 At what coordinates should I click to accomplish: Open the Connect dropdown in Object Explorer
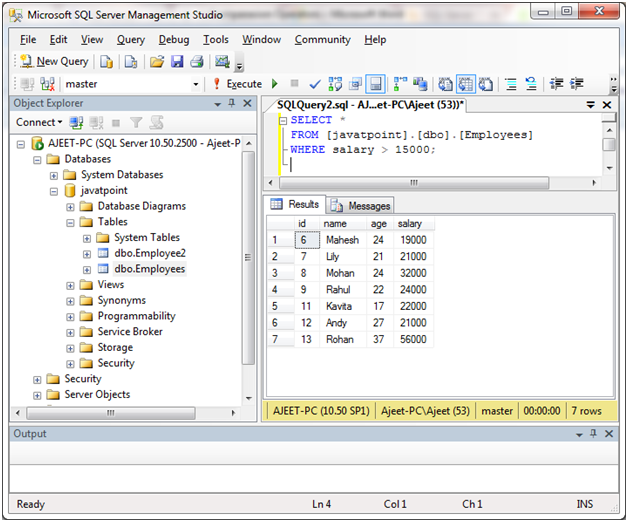[39, 122]
